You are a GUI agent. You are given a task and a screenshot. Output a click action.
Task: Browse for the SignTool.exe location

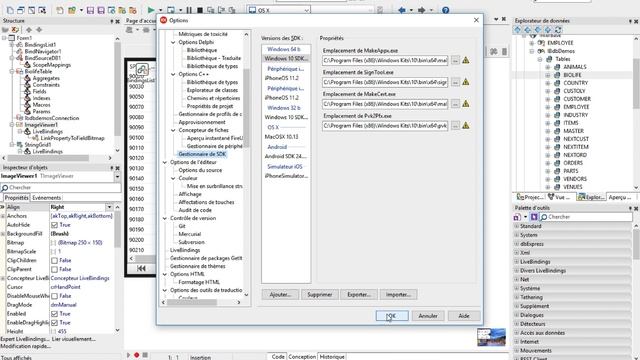(455, 82)
